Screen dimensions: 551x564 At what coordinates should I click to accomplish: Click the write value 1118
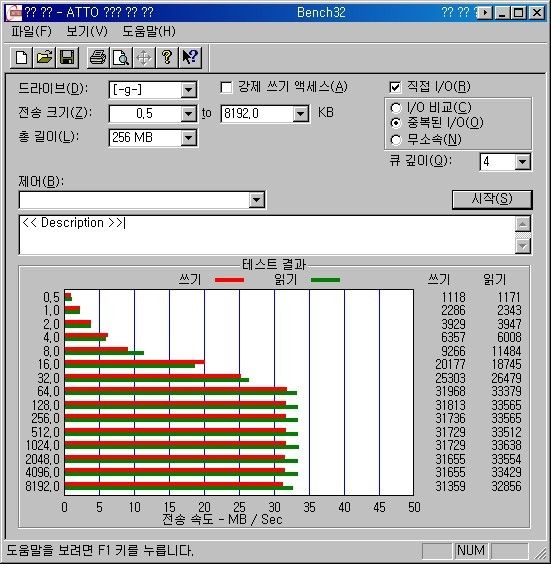point(454,297)
